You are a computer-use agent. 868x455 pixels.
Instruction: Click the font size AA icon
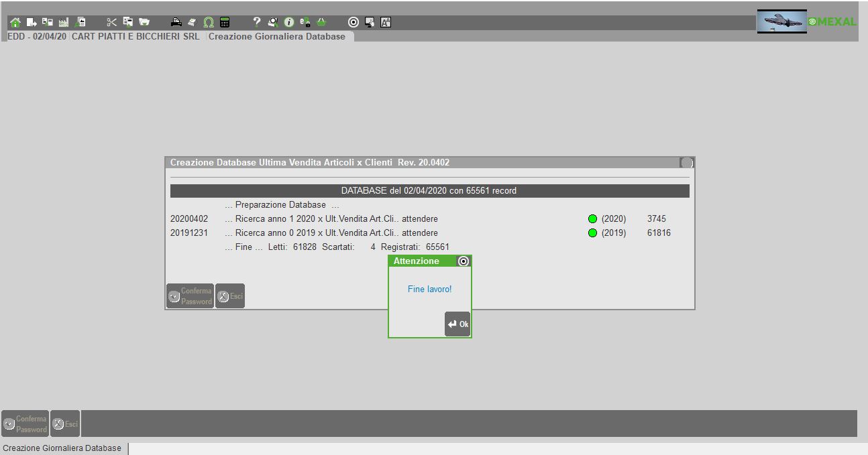[x=386, y=22]
